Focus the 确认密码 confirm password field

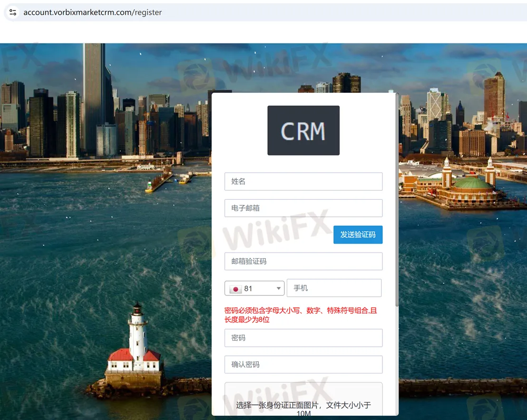coord(303,364)
